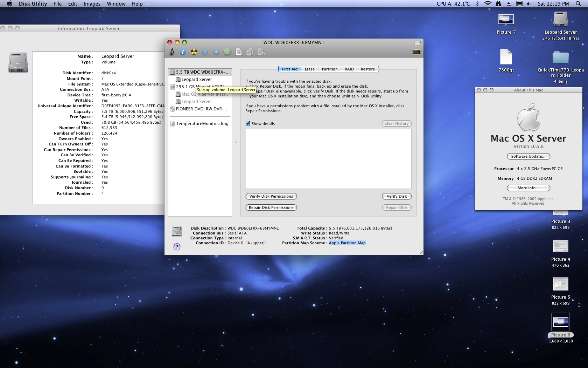The height and width of the screenshot is (368, 588).
Task: Switch to the Restore tab
Action: pyautogui.click(x=368, y=69)
